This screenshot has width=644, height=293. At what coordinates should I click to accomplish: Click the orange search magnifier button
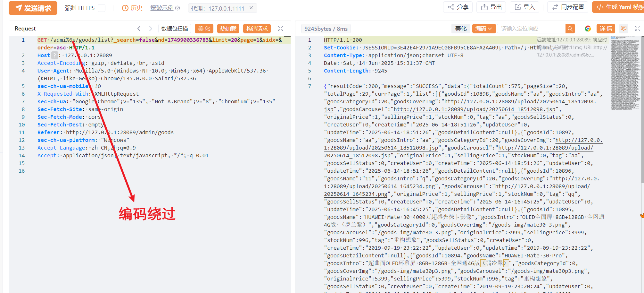[570, 29]
